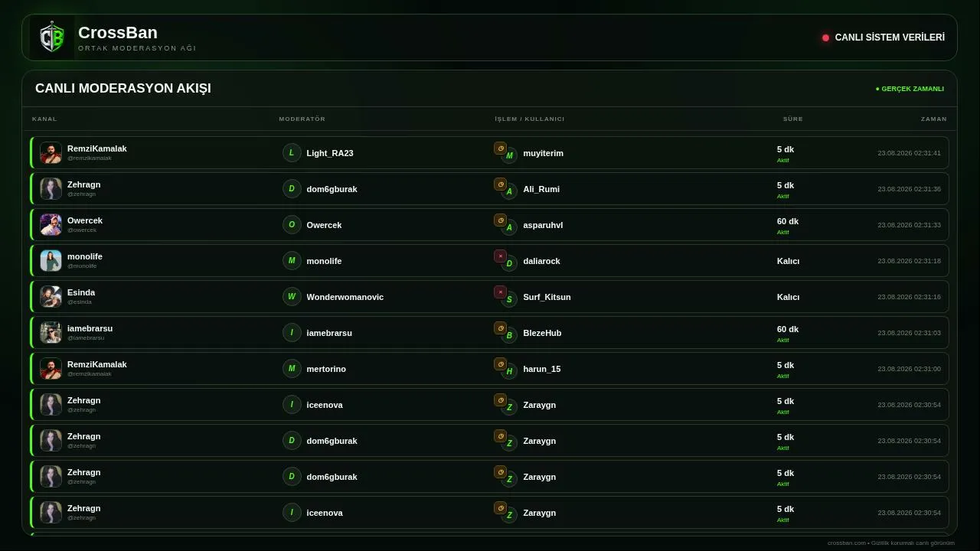Open the crossban.com footer link

point(847,543)
